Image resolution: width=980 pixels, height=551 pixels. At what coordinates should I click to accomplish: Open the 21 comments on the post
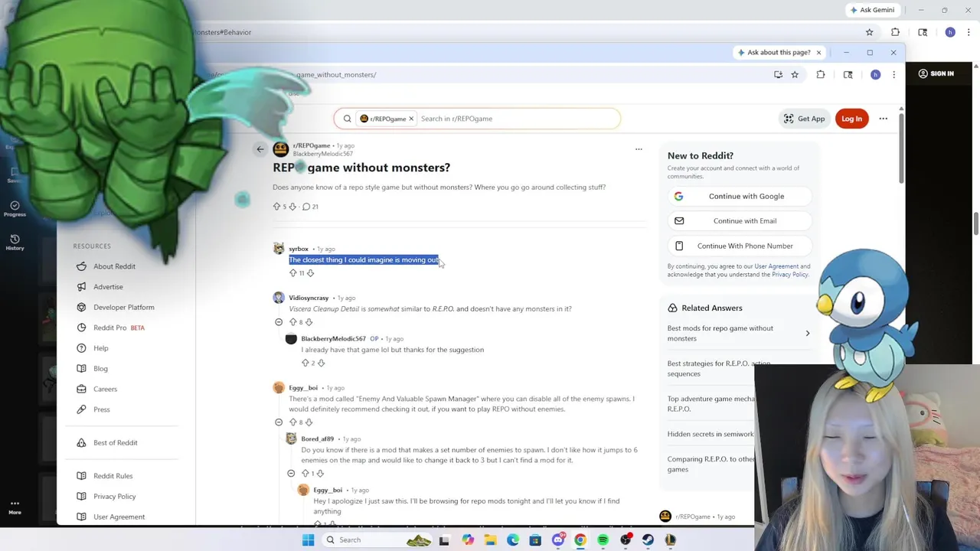pos(310,207)
